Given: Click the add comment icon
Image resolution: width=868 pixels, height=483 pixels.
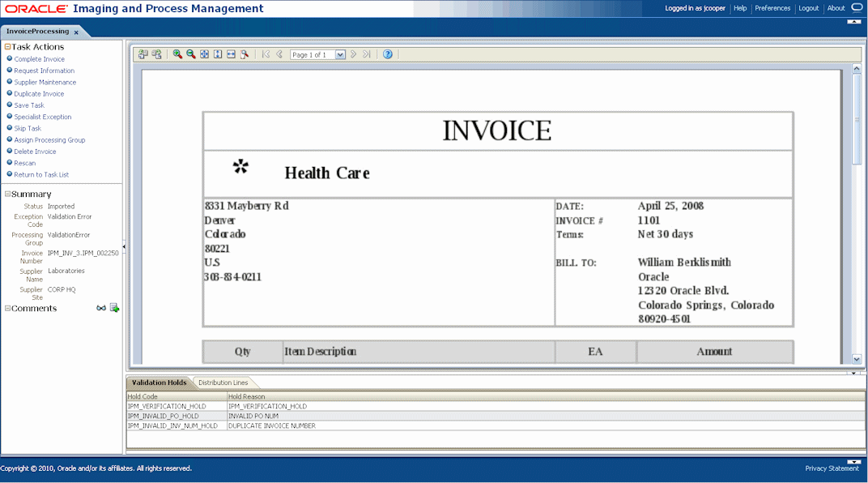Looking at the screenshot, I should coord(115,308).
